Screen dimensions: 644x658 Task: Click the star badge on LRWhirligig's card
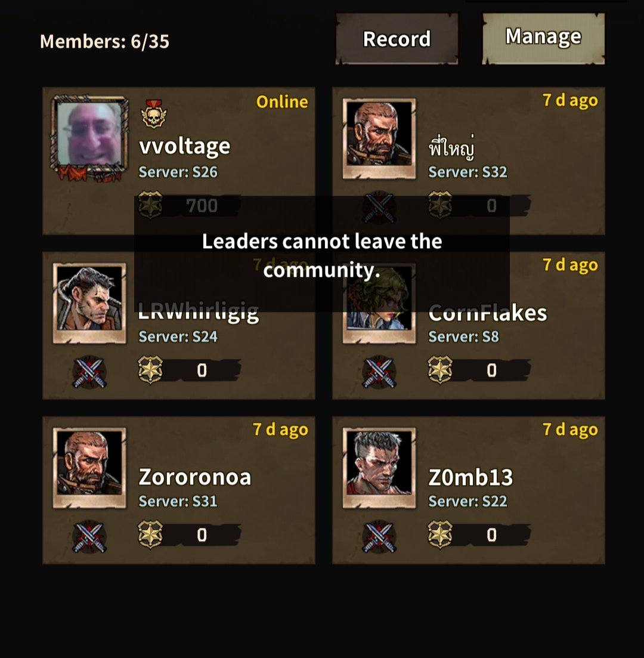(150, 370)
